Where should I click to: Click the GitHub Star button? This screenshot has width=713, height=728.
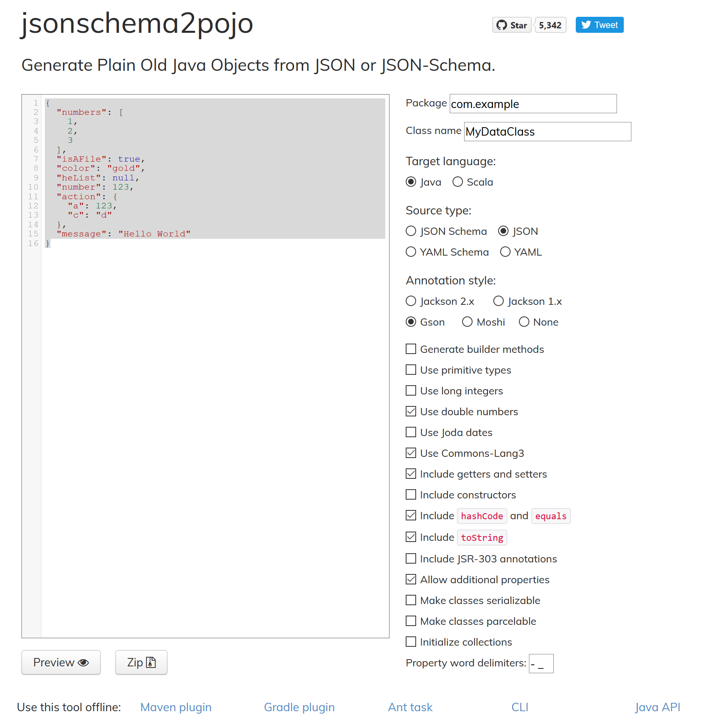pos(512,25)
